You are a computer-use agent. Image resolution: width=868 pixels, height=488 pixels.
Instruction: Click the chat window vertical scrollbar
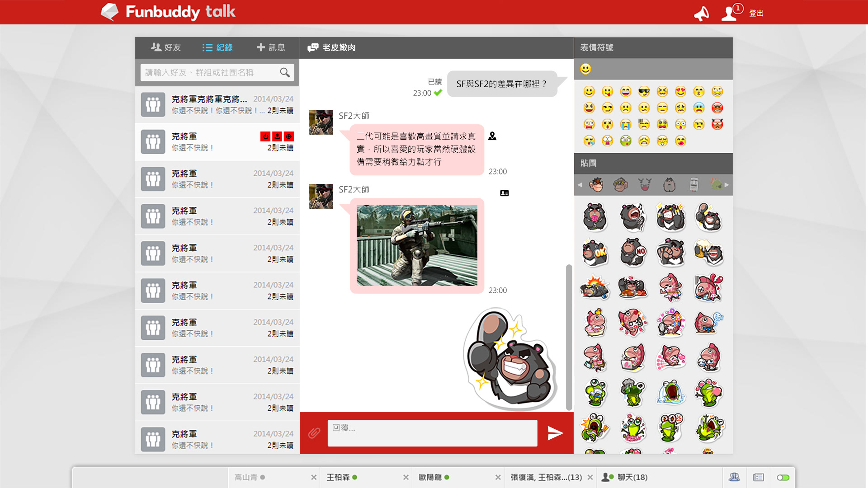[x=569, y=337]
